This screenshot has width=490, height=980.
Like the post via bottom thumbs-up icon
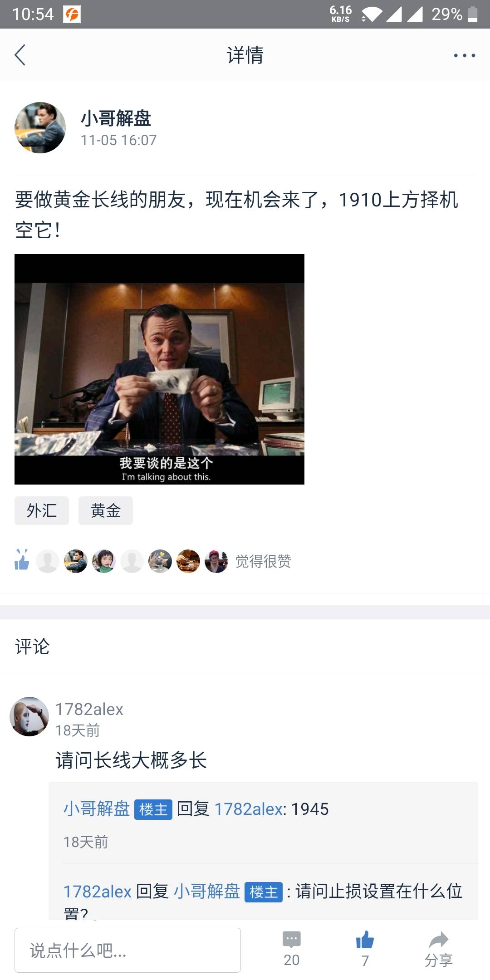click(365, 940)
